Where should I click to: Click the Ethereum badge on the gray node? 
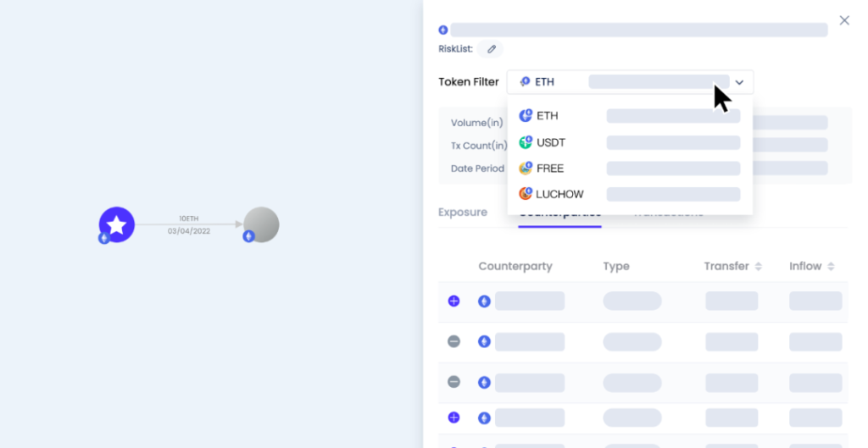(248, 236)
